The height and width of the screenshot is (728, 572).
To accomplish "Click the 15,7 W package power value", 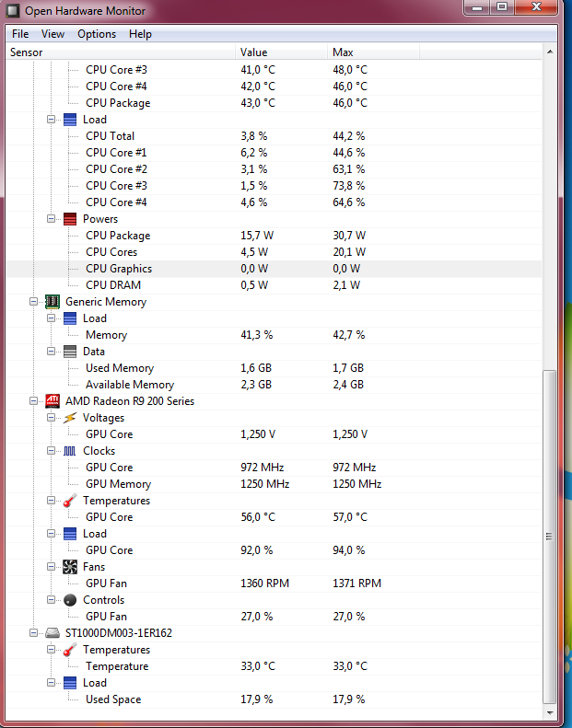I will pyautogui.click(x=257, y=236).
